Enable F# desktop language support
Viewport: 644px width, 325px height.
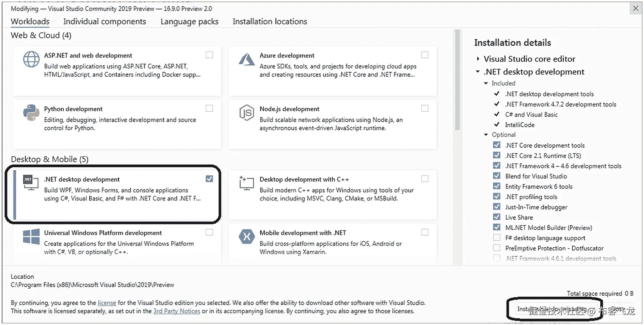tap(497, 237)
